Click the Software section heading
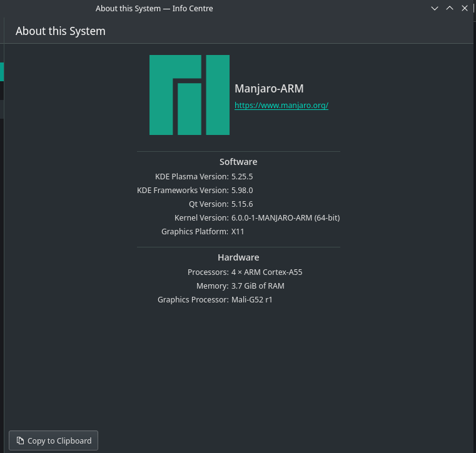The height and width of the screenshot is (453, 476). [238, 162]
